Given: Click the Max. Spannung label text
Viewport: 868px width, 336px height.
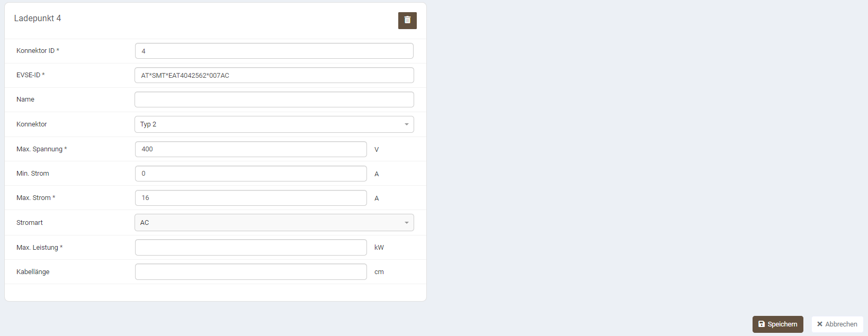Looking at the screenshot, I should (x=41, y=149).
